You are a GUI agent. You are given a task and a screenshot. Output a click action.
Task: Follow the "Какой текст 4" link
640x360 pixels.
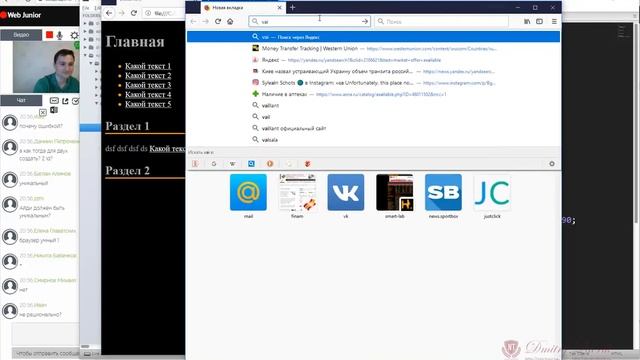(x=148, y=94)
